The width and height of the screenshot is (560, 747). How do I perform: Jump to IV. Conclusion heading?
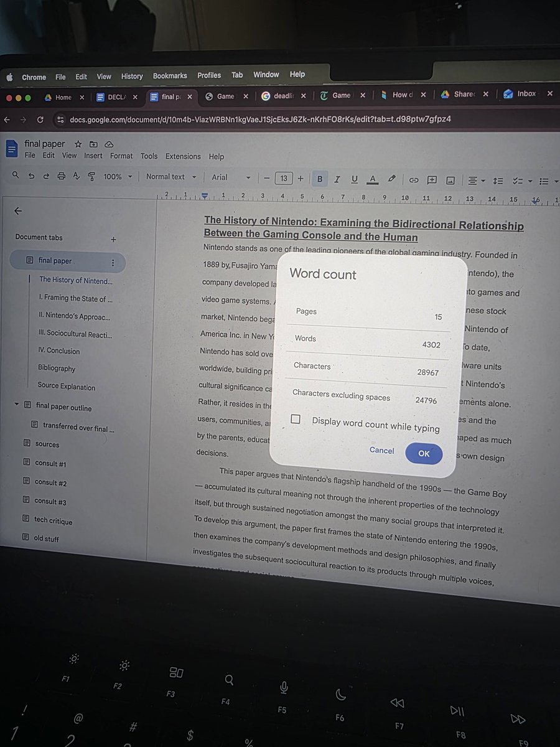pyautogui.click(x=58, y=350)
